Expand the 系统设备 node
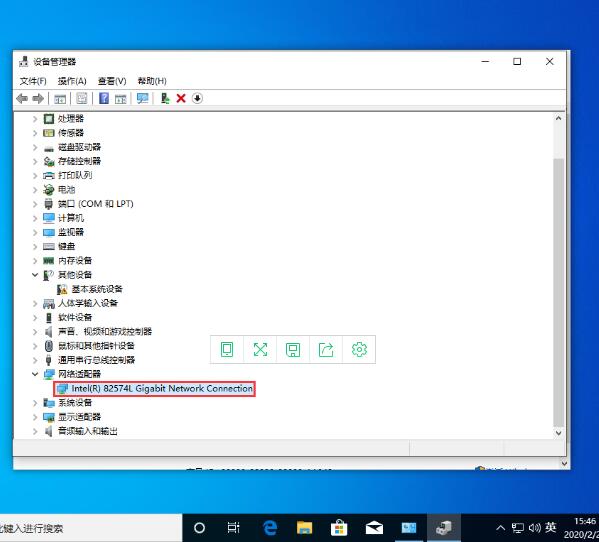Screen dimensions: 599x542 (35, 403)
